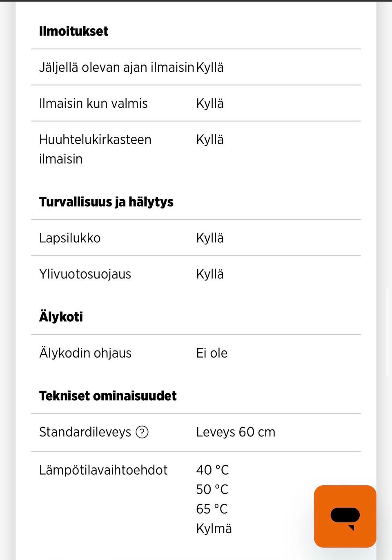Select the 65 °C temperature option
Viewport: 392px width, 560px height.
pos(212,509)
